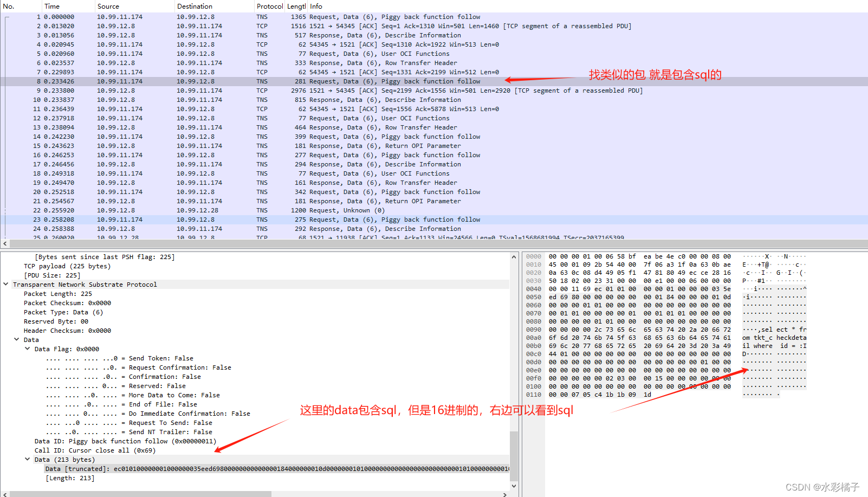Select packet 15 Return OPI Parameter
This screenshot has height=497, width=868.
[x=434, y=146]
